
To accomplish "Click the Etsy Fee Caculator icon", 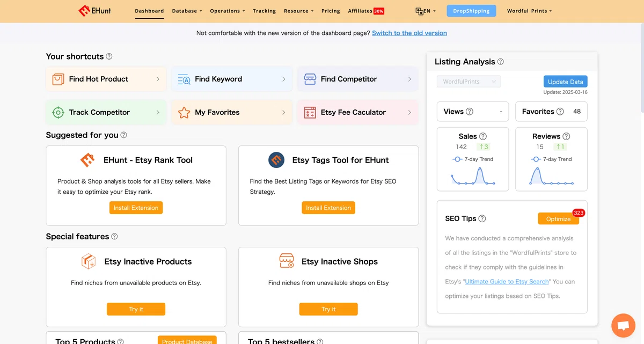I will pyautogui.click(x=310, y=113).
